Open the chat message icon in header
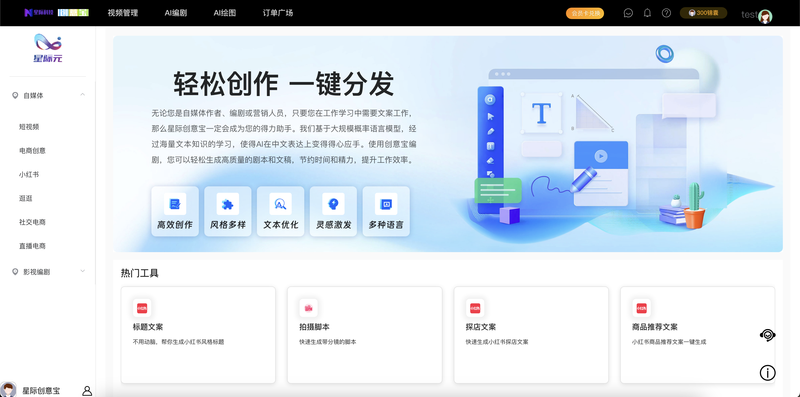 pyautogui.click(x=628, y=13)
